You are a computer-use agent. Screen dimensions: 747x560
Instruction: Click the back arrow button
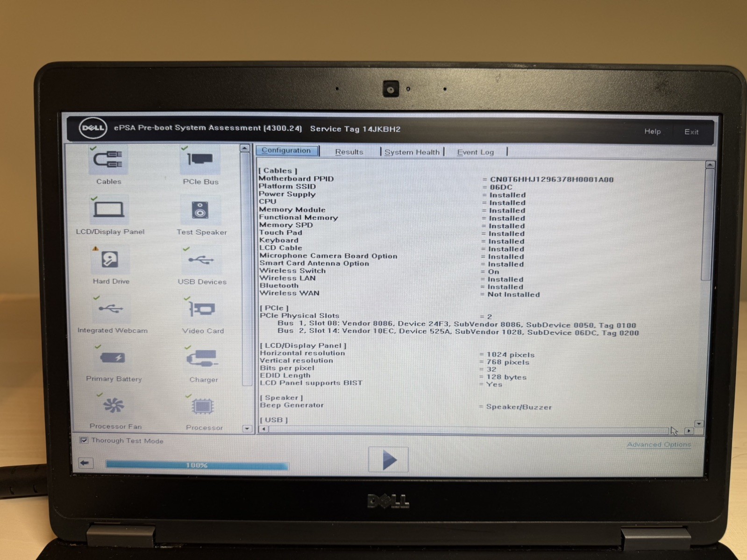[85, 463]
